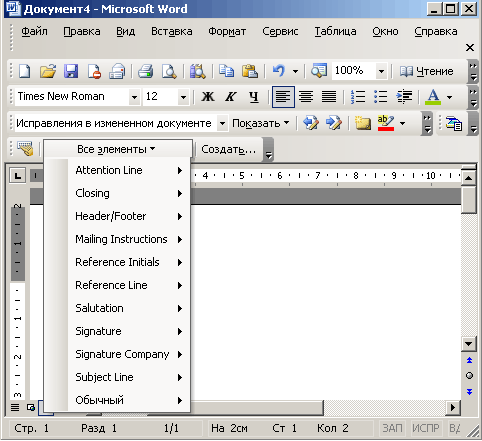This screenshot has width=482, height=441.
Task: Paste clipboard with Paste icon
Action: 250,71
